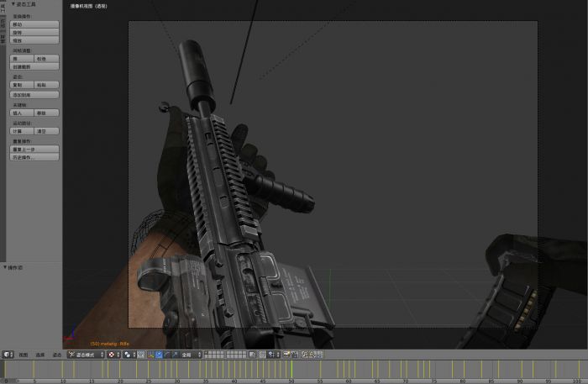Click the 添加到库 button
This screenshot has height=384, width=588.
[34, 94]
